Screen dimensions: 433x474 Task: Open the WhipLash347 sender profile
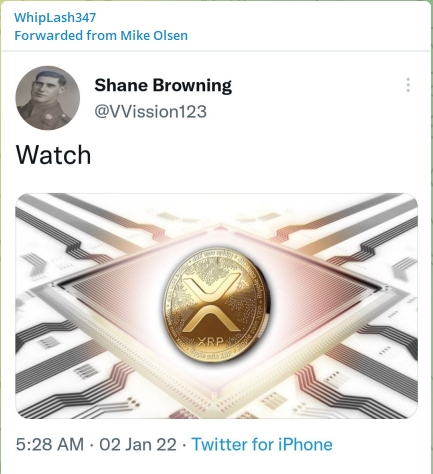(55, 17)
